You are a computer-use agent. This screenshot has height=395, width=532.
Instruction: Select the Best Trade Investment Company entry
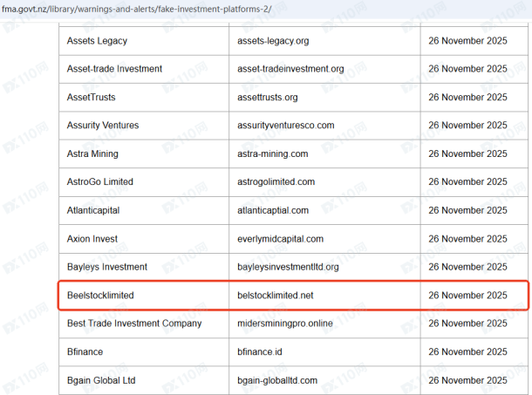tap(134, 323)
